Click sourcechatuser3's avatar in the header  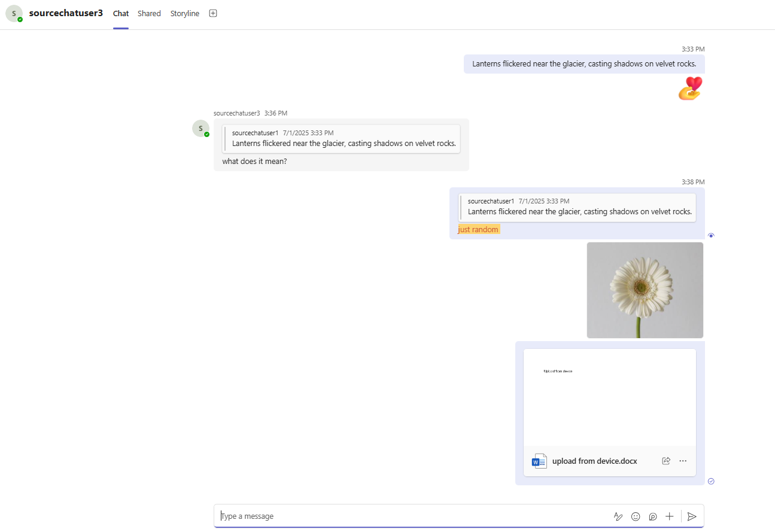14,13
